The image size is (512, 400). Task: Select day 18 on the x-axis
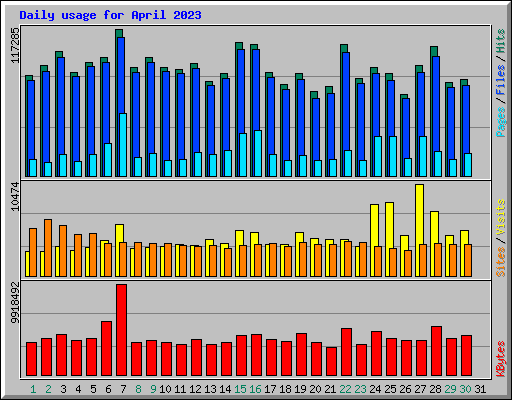click(285, 389)
